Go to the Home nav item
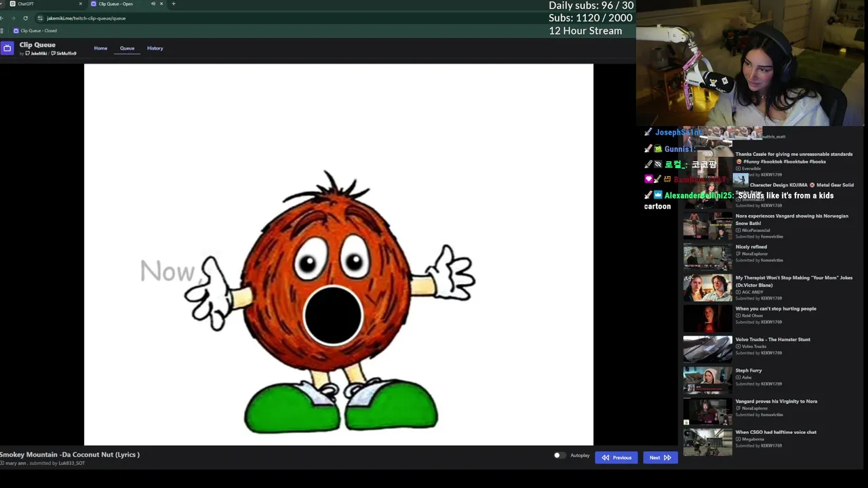Image resolution: width=868 pixels, height=488 pixels. [100, 48]
